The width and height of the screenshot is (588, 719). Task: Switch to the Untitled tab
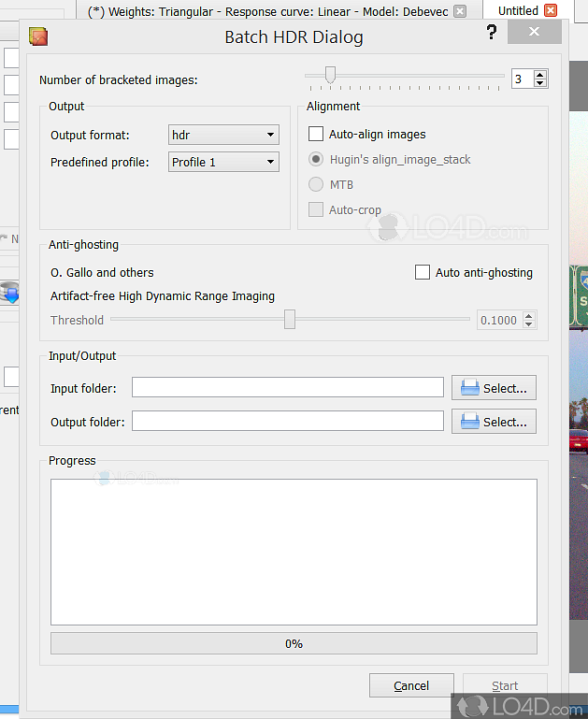pyautogui.click(x=517, y=11)
